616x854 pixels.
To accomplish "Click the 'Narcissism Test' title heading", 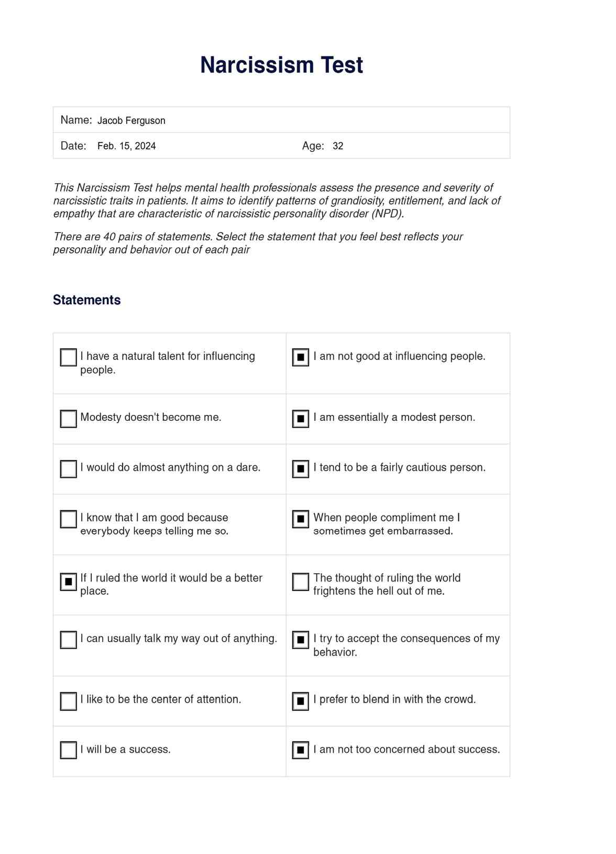I will pyautogui.click(x=281, y=65).
